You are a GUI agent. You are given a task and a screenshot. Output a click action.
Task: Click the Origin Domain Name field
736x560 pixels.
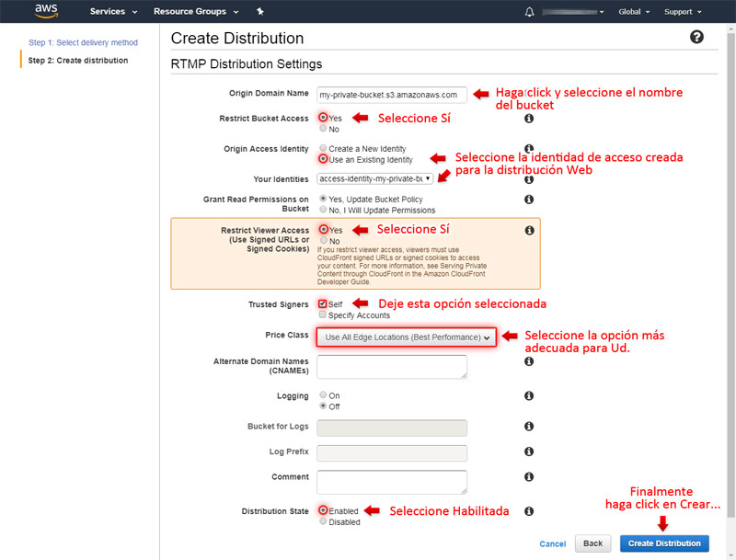click(x=392, y=95)
